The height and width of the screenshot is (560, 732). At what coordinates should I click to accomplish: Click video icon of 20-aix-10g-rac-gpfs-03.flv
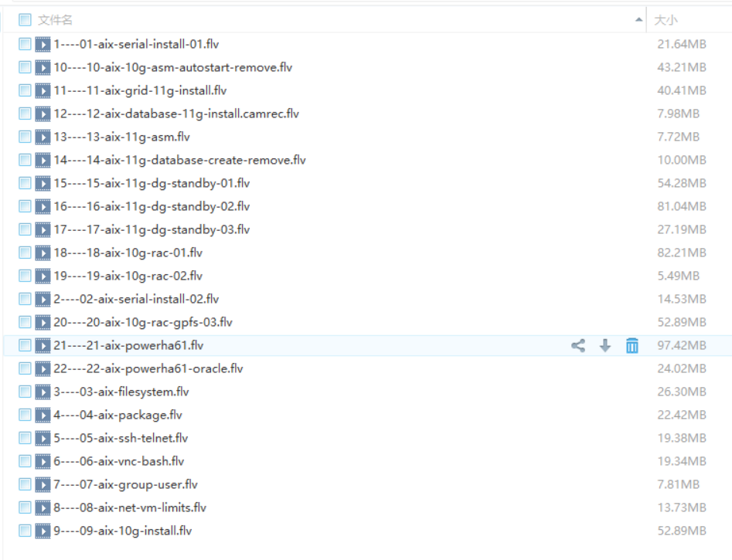tap(43, 322)
